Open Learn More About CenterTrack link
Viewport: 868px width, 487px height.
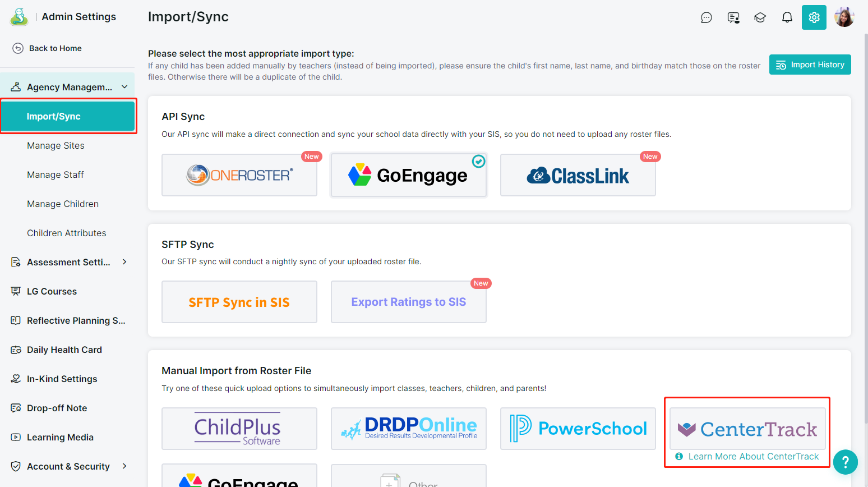tap(754, 456)
